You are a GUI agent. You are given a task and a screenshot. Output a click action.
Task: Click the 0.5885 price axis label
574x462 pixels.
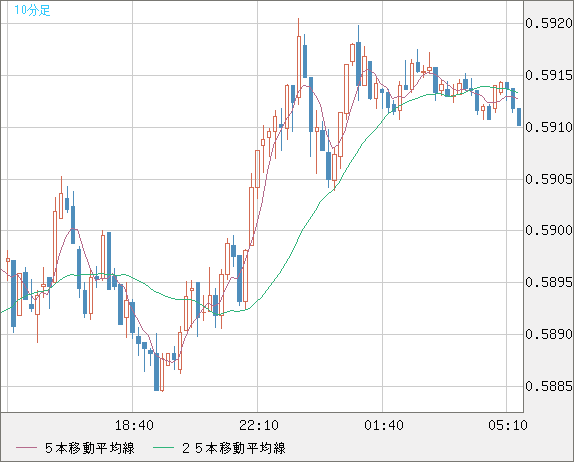(x=549, y=386)
